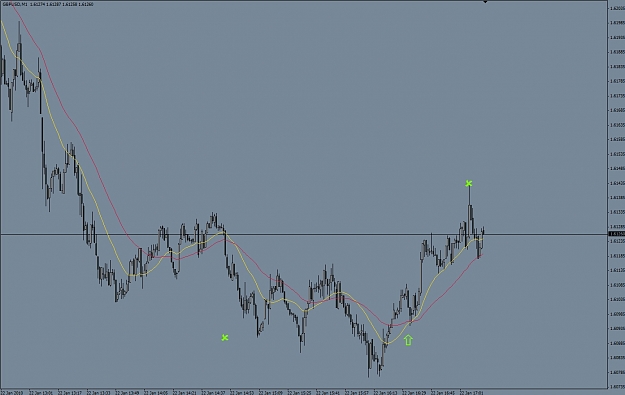
Task: Click the '22 Jan 2013' date label
Action: coord(12,393)
